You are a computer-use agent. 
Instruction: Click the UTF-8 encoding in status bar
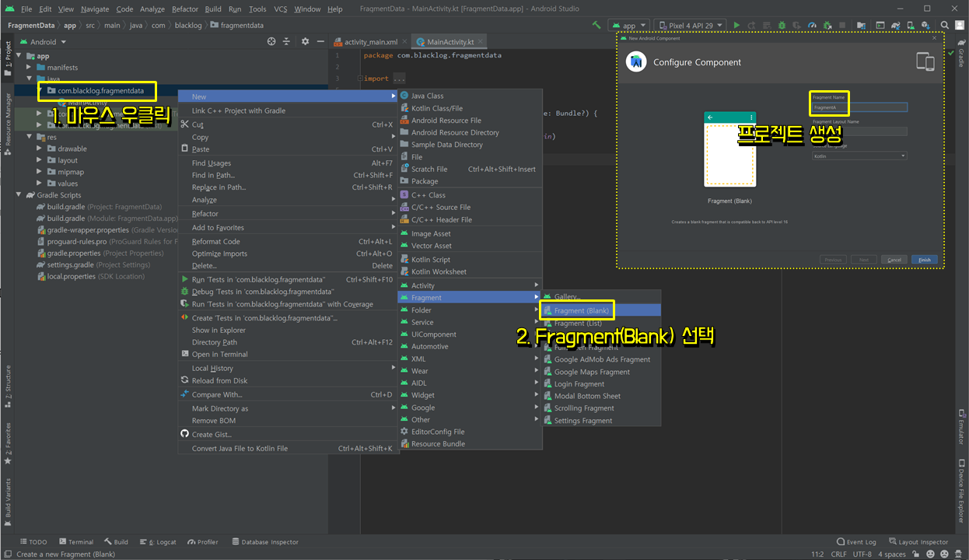pos(862,555)
